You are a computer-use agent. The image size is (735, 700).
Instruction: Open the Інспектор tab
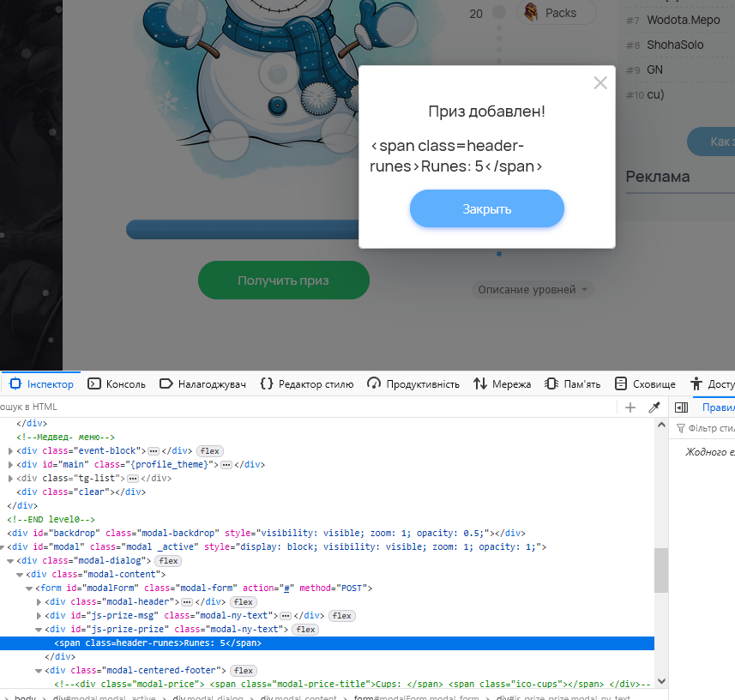pos(41,384)
